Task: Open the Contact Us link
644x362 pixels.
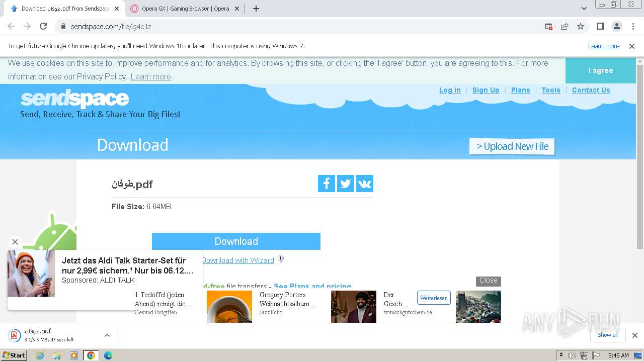Action: tap(591, 90)
